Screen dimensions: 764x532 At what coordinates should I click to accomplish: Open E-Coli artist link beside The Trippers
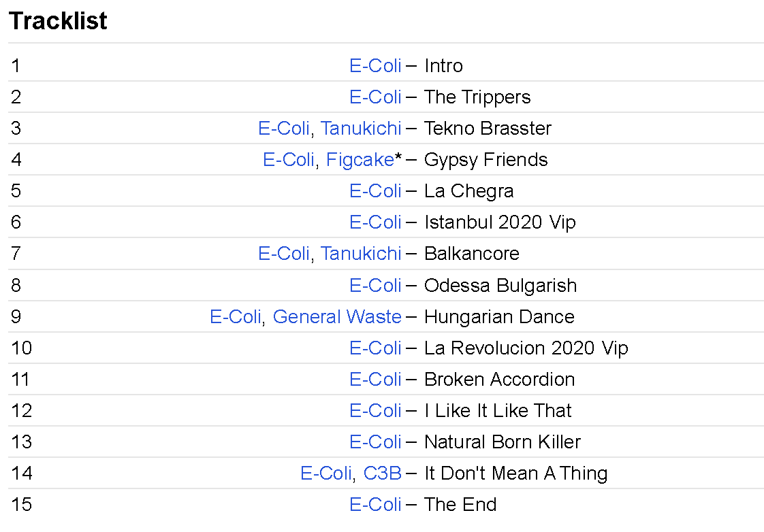(375, 97)
